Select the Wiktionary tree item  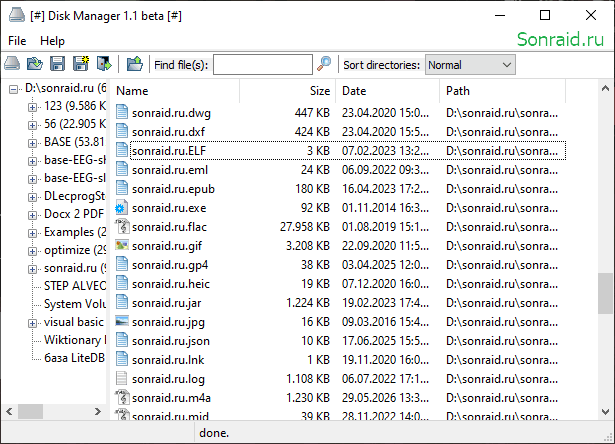point(75,340)
